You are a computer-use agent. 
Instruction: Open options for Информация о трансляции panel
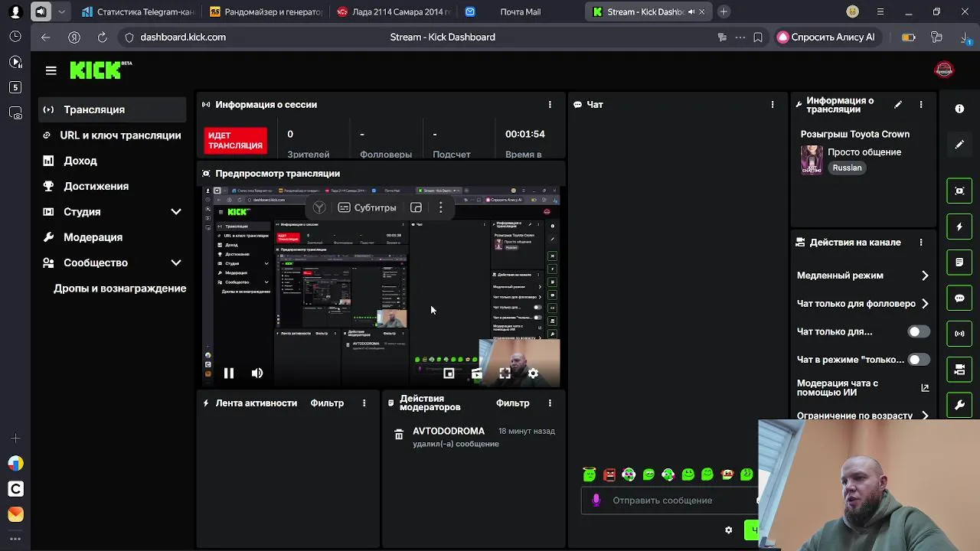coord(921,105)
